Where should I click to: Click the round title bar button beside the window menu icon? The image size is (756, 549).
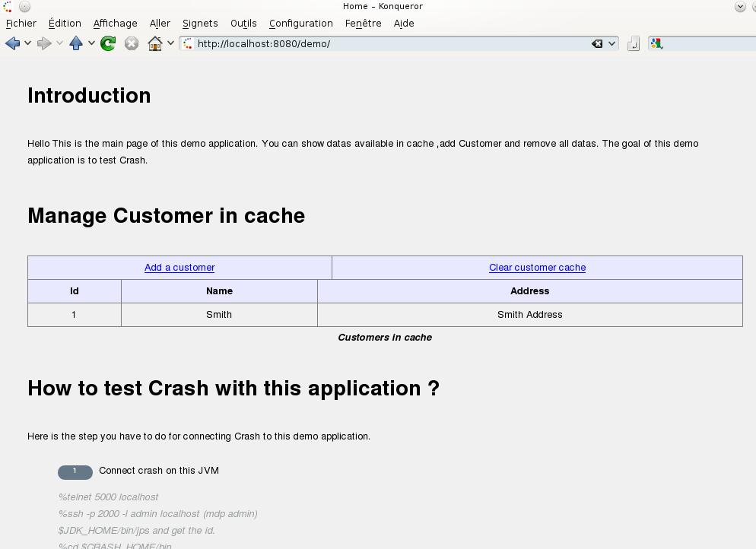[24, 6]
